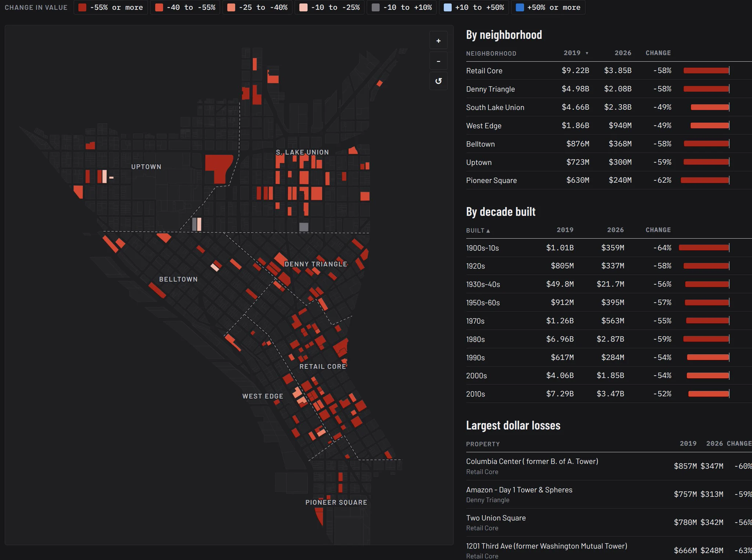Image resolution: width=752 pixels, height=560 pixels.
Task: Toggle the -10 to -25% legend filter
Action: tap(329, 7)
